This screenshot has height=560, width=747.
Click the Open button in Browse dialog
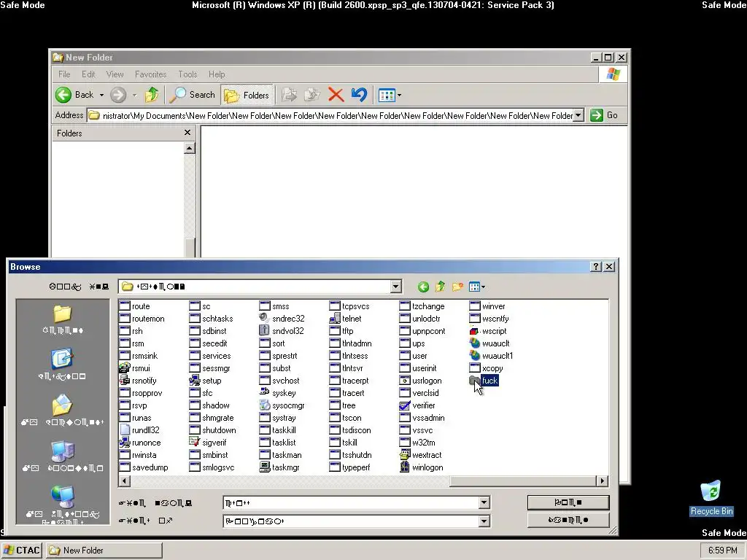pos(568,502)
